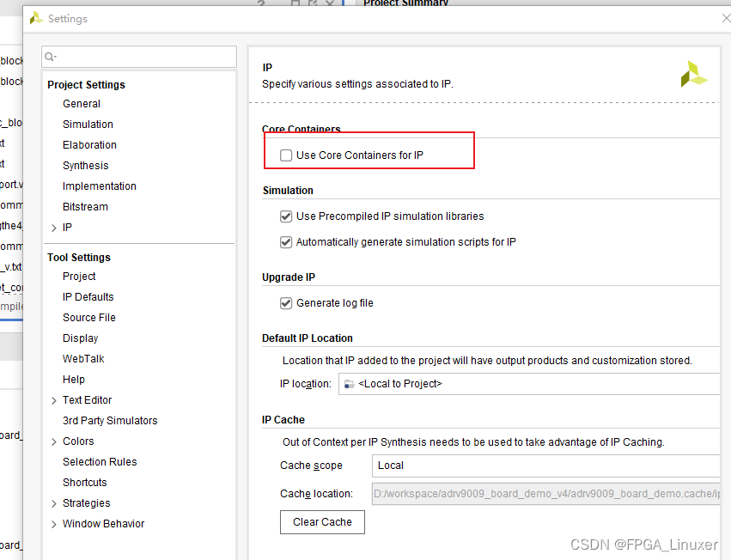Open Simulation settings page
The image size is (731, 560).
click(x=88, y=124)
